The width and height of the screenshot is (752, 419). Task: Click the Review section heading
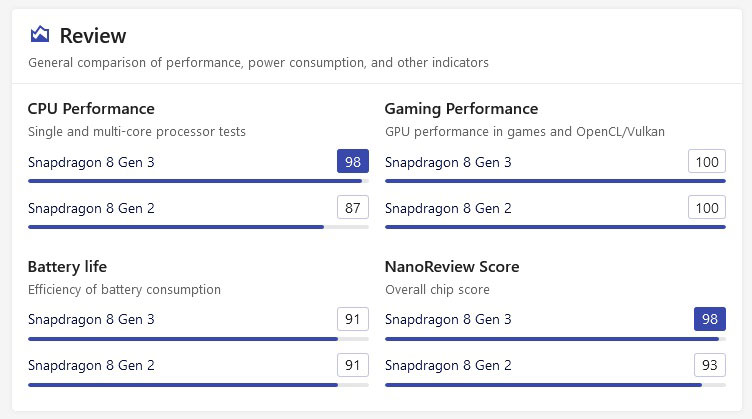[x=93, y=36]
